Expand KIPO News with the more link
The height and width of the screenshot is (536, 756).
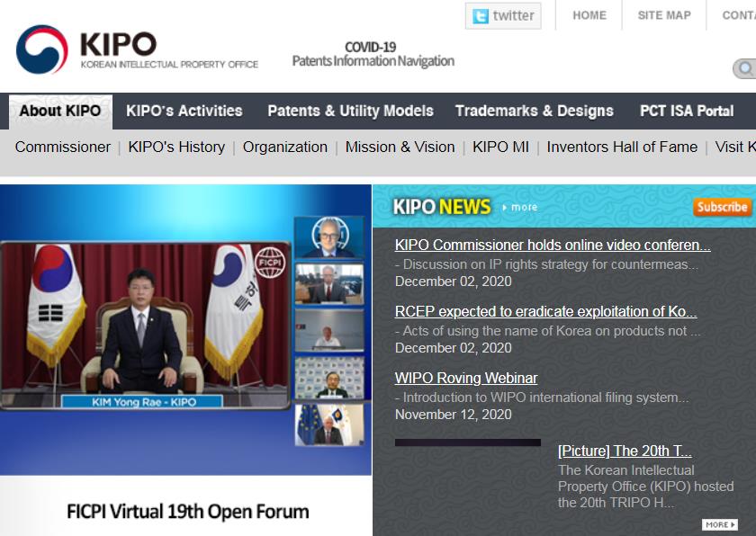[x=519, y=207]
